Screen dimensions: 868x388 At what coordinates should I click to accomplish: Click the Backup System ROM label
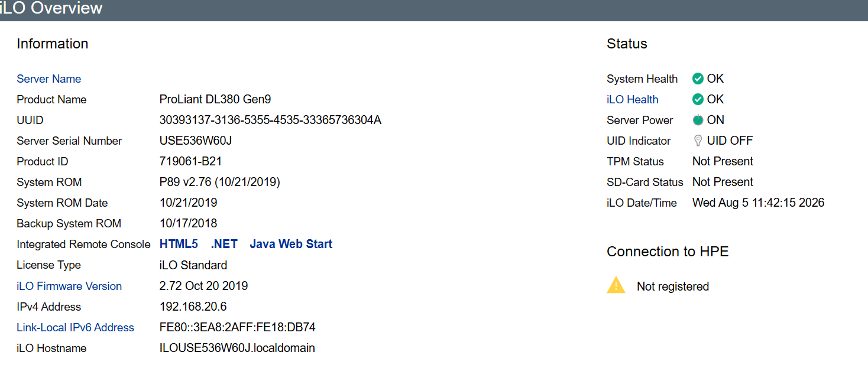pos(69,223)
